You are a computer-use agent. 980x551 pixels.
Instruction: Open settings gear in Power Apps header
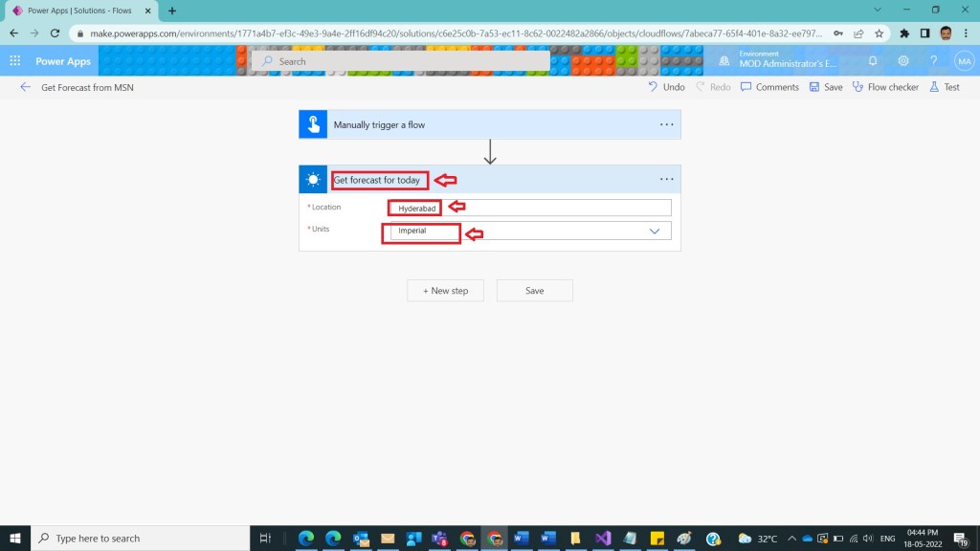(903, 61)
